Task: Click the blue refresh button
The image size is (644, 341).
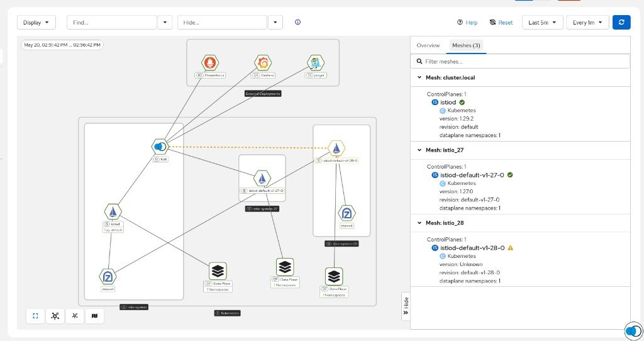Action: (621, 22)
